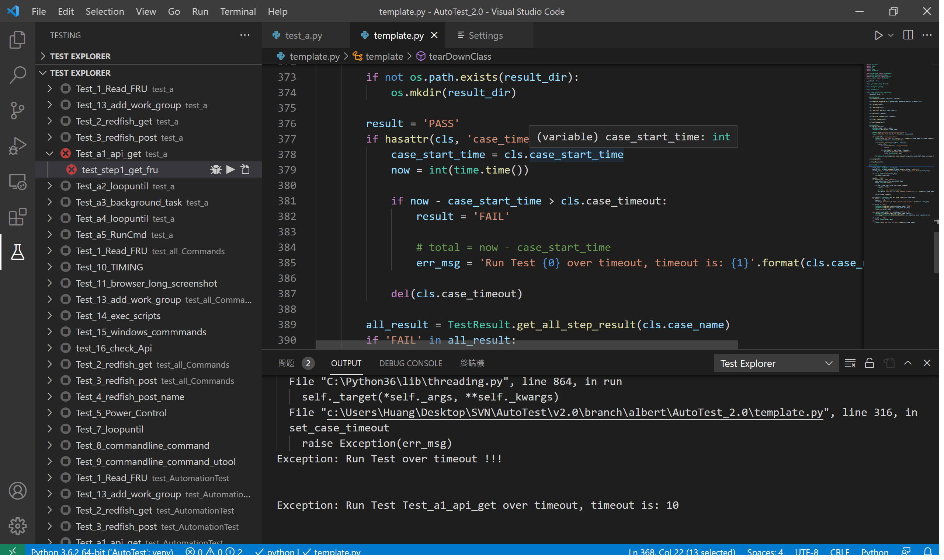Maximize the bottom panel

point(908,363)
